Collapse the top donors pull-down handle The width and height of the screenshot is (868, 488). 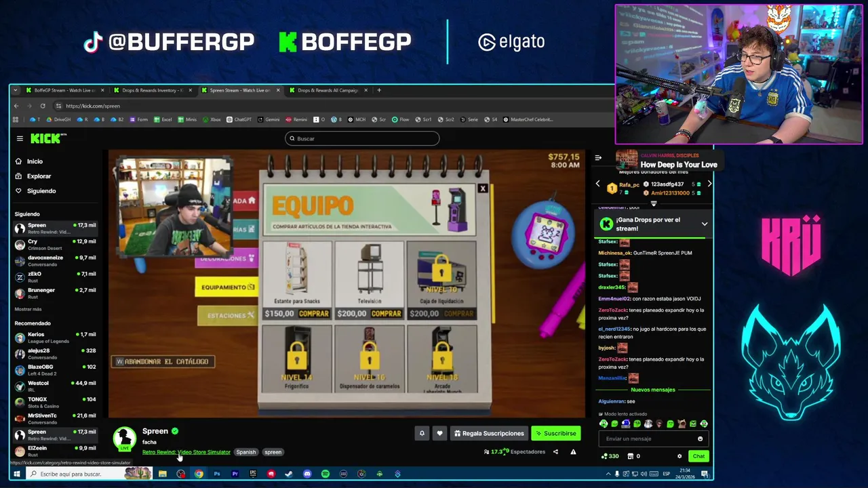[x=654, y=203]
